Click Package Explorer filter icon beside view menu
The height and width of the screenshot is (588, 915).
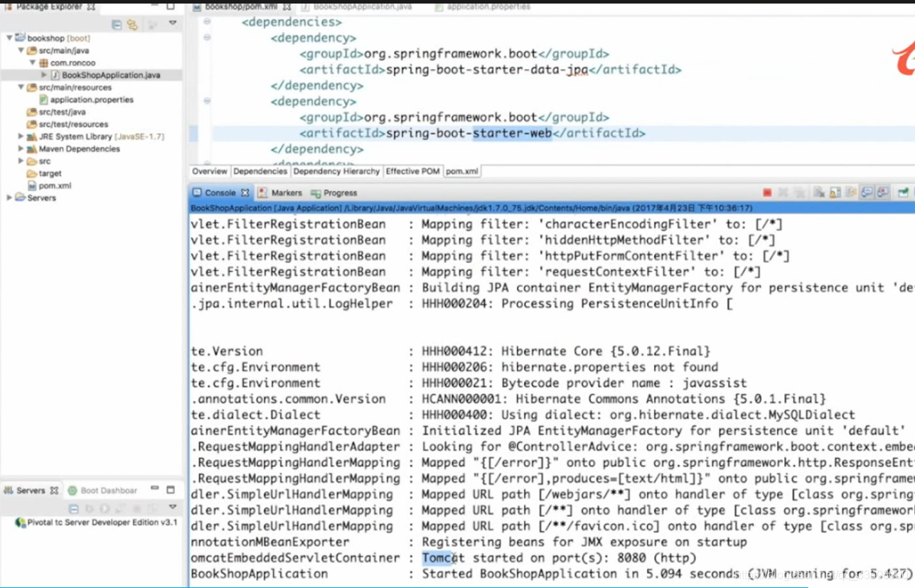click(153, 24)
